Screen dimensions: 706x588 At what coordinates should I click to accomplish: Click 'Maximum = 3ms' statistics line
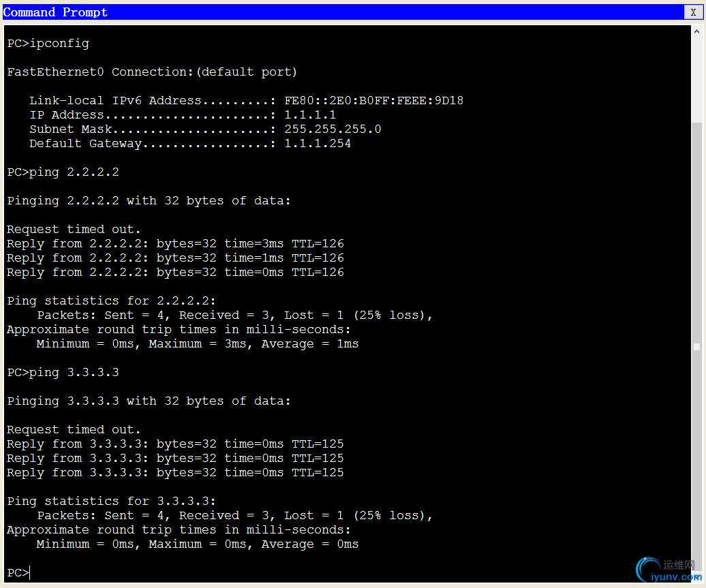(x=198, y=344)
